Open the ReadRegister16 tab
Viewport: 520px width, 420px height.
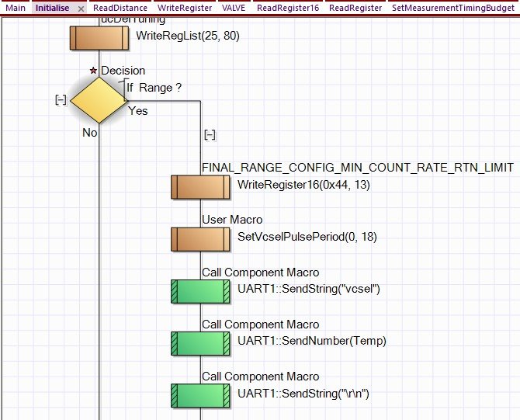click(288, 8)
